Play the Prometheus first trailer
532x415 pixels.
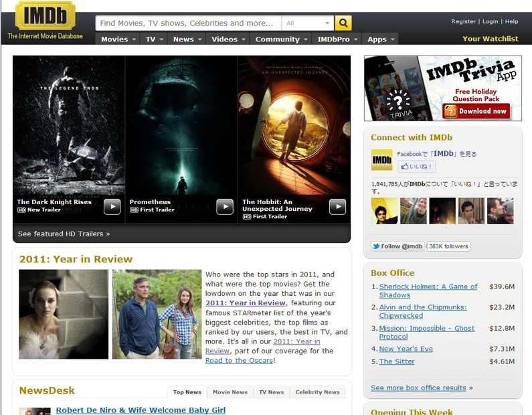tap(225, 207)
